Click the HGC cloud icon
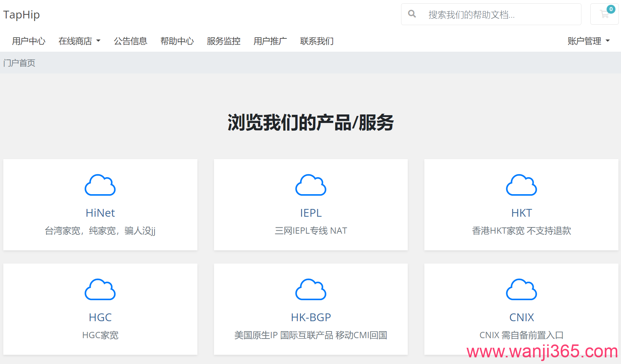This screenshot has width=621, height=364. tap(100, 289)
